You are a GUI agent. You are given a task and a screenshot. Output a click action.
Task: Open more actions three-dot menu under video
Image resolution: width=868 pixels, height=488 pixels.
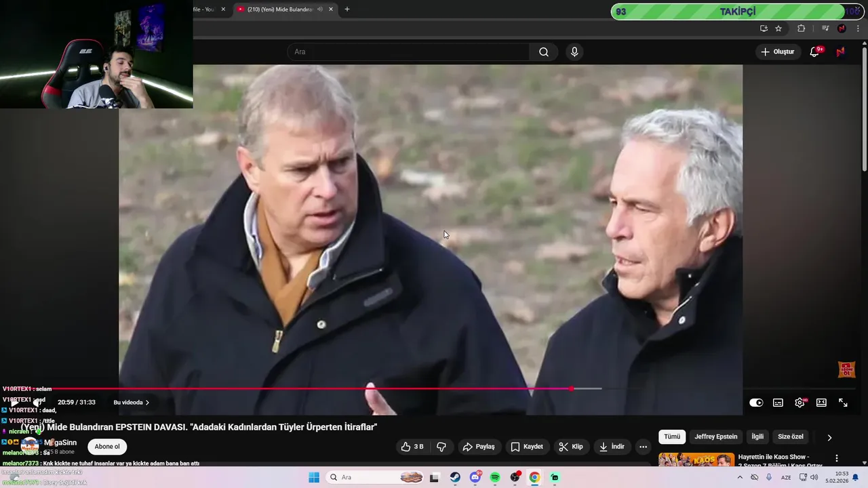(x=643, y=447)
